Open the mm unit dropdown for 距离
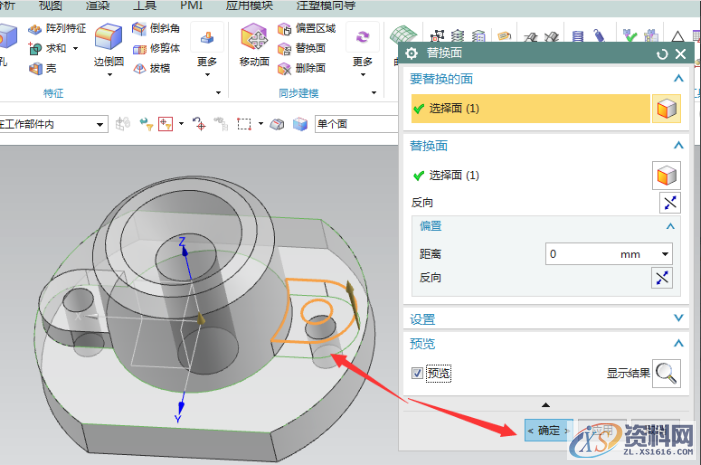This screenshot has height=465, width=701. pyautogui.click(x=666, y=254)
